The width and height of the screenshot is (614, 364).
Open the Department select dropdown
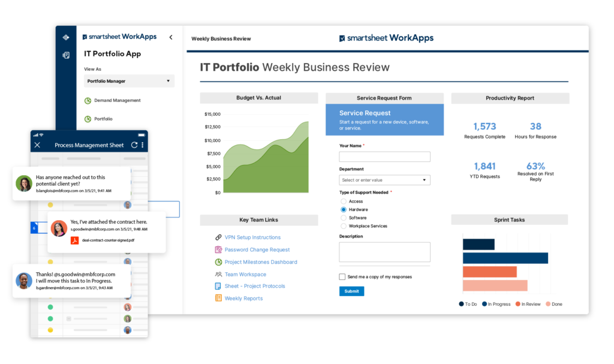click(x=384, y=180)
